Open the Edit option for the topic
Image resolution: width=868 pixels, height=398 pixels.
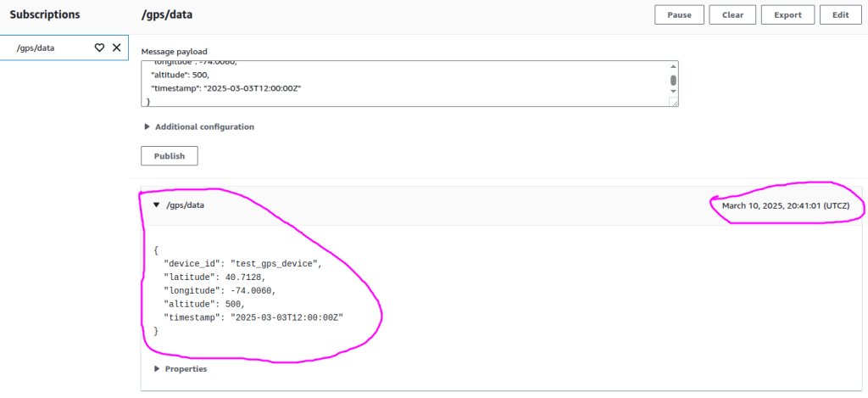pyautogui.click(x=840, y=14)
